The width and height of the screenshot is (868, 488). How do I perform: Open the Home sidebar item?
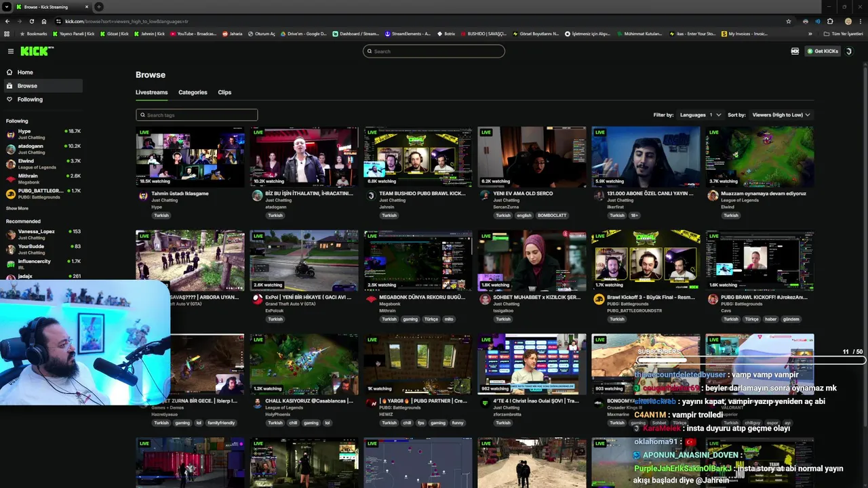25,73
